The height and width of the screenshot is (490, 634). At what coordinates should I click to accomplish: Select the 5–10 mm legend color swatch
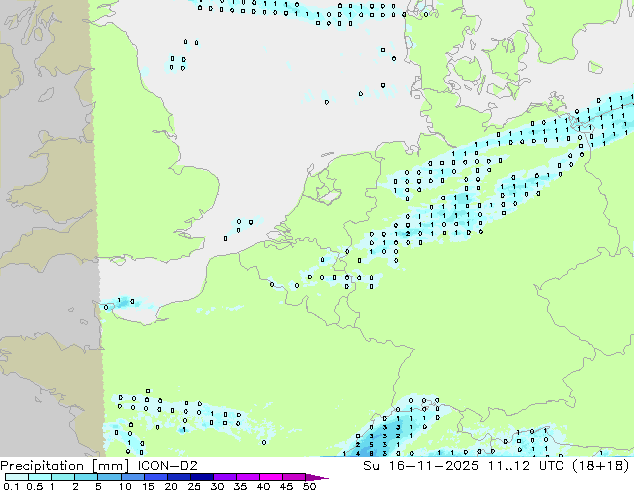[x=109, y=477]
